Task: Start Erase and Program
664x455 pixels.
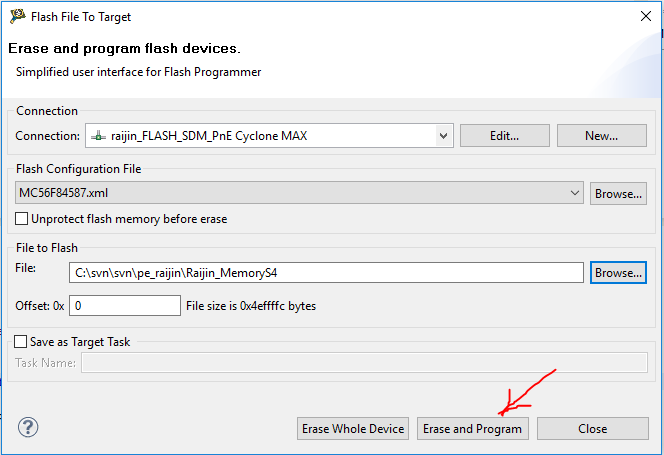Action: tap(472, 429)
